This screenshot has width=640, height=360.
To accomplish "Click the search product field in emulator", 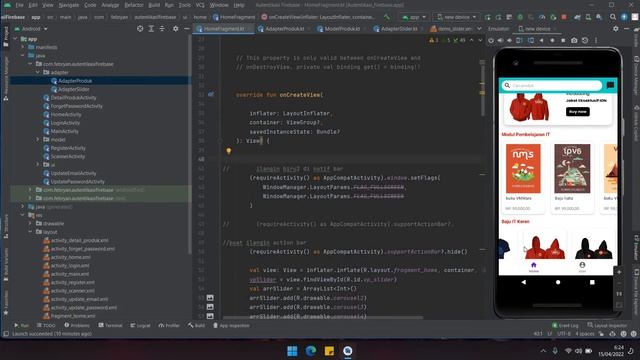I will (552, 85).
